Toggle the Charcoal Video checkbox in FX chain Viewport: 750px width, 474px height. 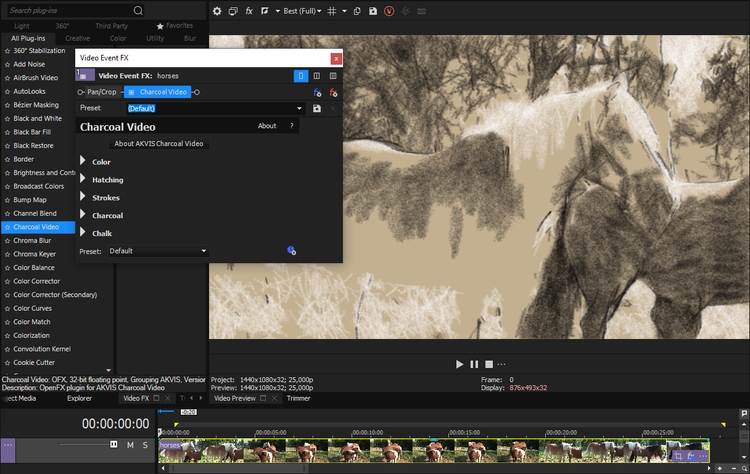132,92
